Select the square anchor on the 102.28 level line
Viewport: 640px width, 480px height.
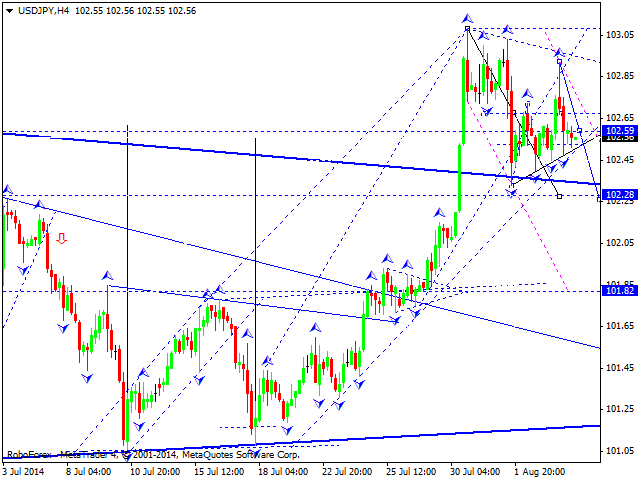[558, 196]
